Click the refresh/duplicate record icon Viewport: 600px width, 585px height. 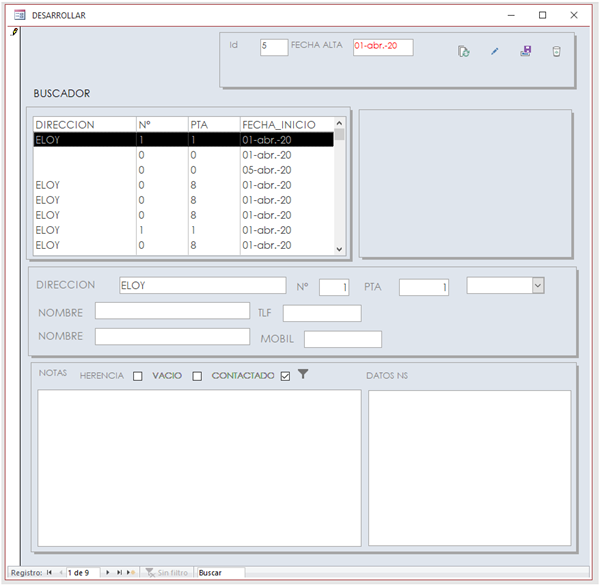[x=464, y=51]
